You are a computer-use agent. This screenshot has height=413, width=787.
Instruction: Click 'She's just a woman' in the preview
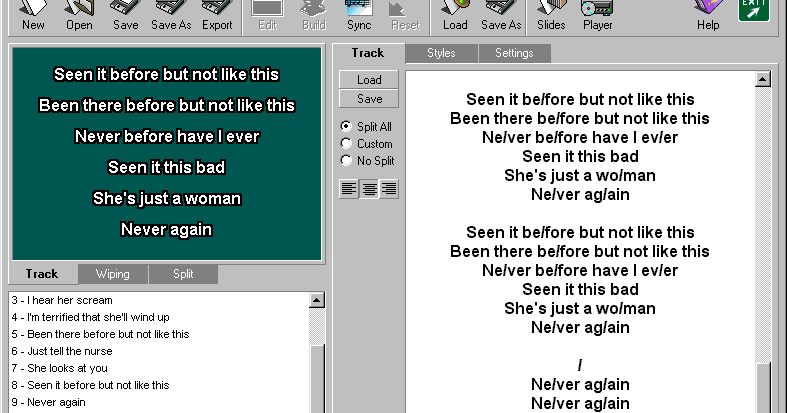coord(167,199)
